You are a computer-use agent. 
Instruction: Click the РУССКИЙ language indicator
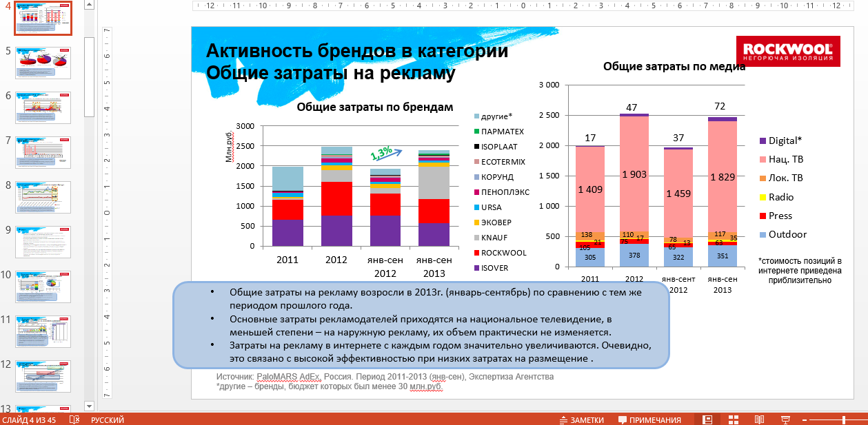[x=108, y=419]
